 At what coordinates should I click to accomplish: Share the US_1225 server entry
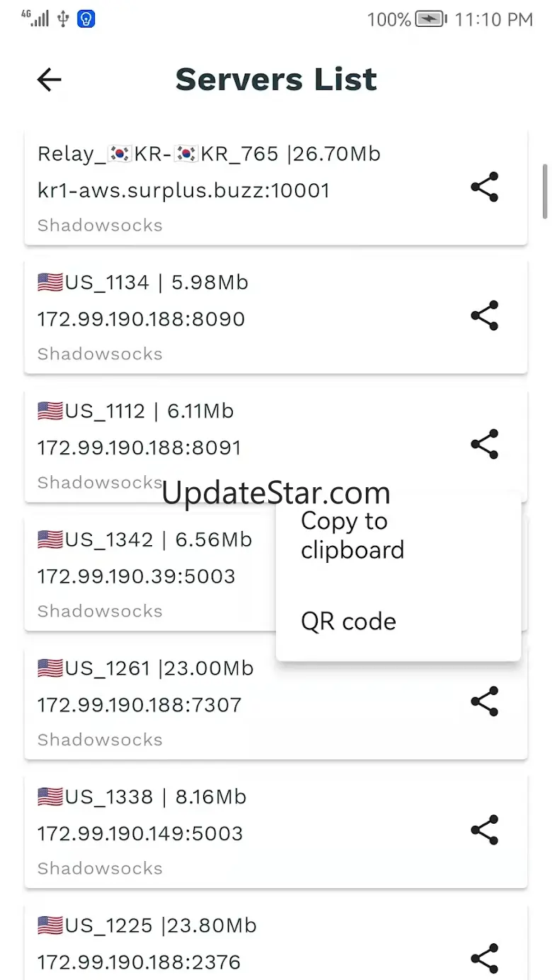click(x=485, y=958)
